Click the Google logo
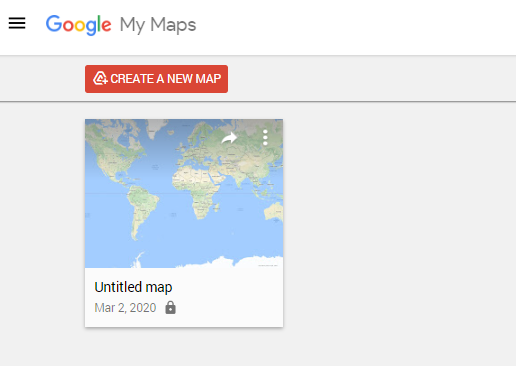Viewport: 516px width, 366px height. click(79, 25)
